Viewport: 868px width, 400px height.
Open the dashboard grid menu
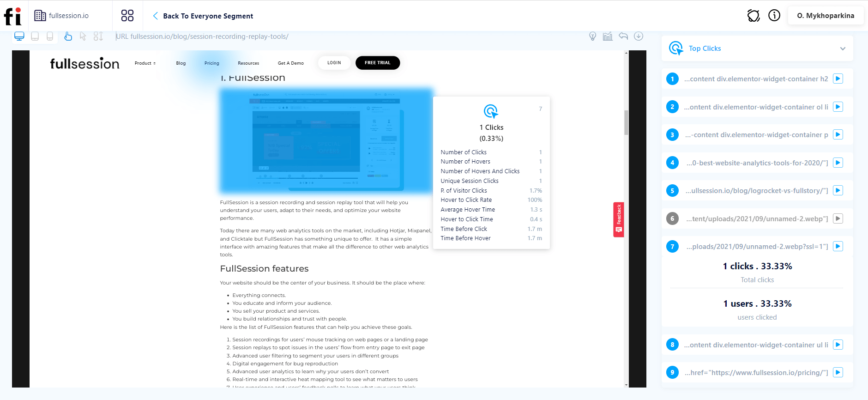click(127, 16)
